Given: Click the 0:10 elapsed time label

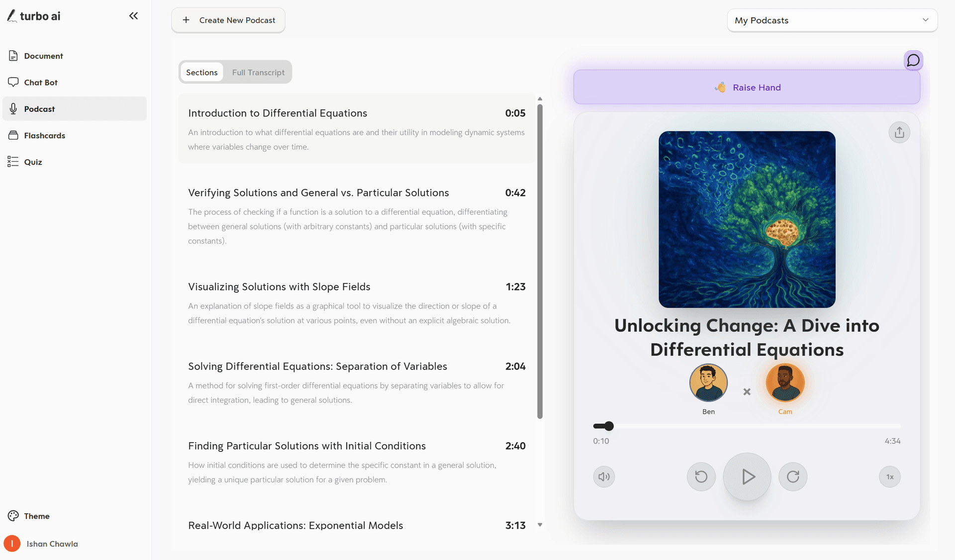Looking at the screenshot, I should tap(601, 441).
